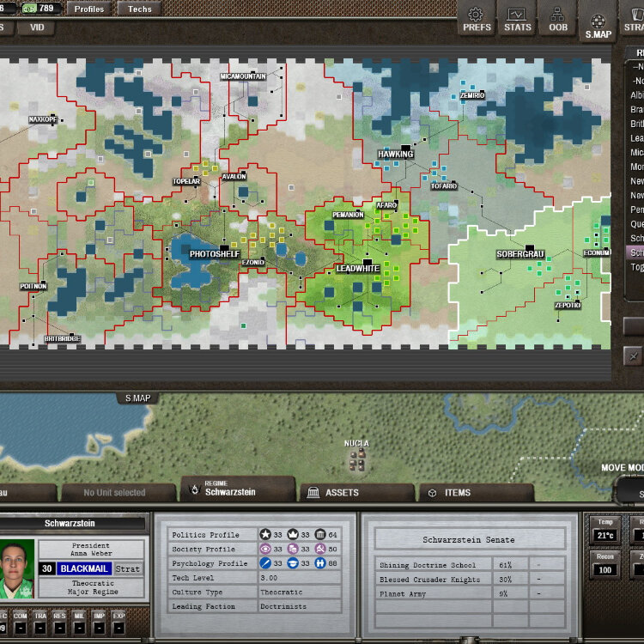644x644 pixels.
Task: Open the OOB hierarchy screen
Action: pos(558,19)
